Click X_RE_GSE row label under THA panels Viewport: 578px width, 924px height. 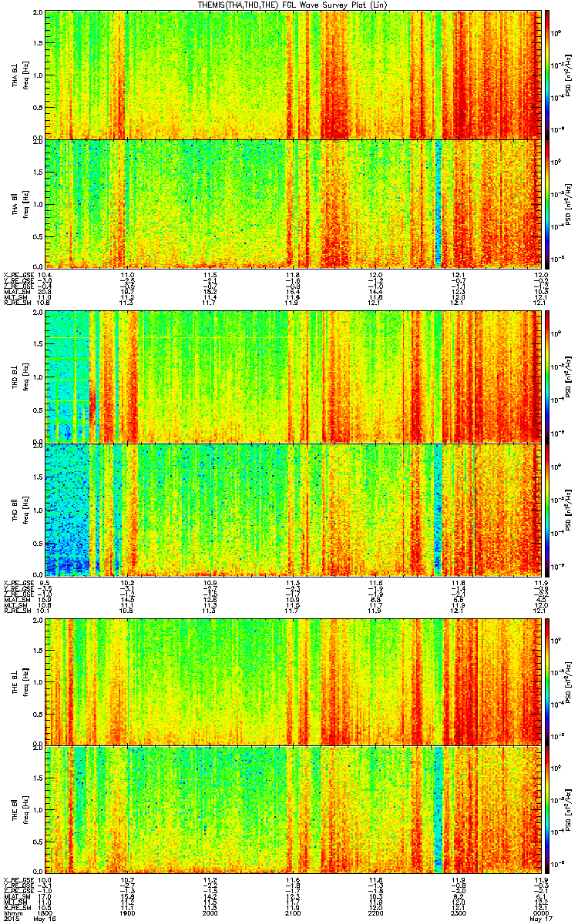18,275
